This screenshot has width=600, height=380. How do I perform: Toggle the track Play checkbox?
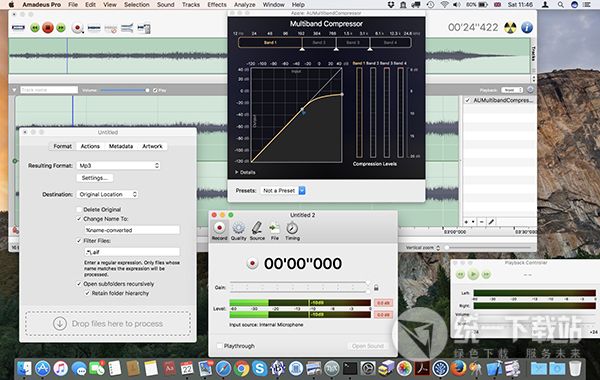[155, 90]
